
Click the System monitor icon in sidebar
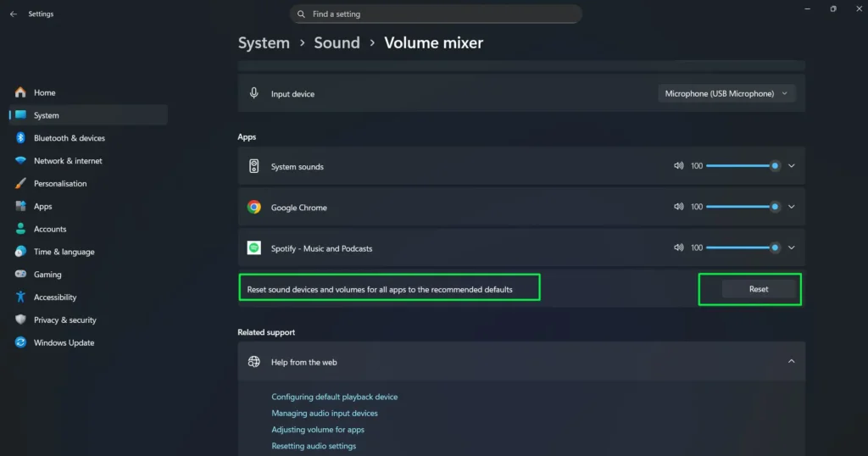(x=20, y=114)
